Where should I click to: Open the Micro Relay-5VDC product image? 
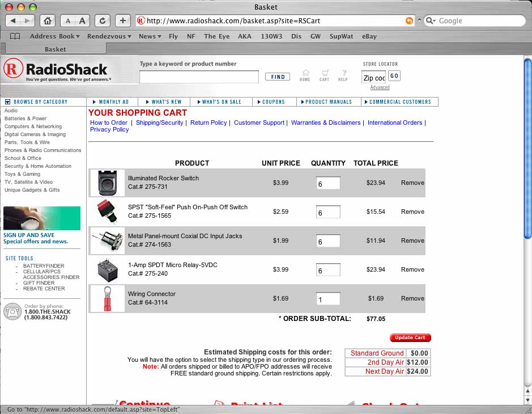click(108, 270)
